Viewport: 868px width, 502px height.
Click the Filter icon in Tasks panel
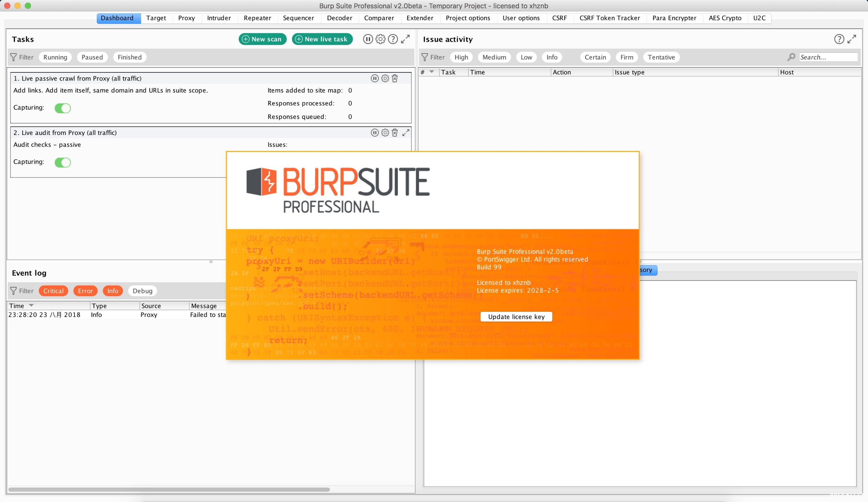coord(13,57)
